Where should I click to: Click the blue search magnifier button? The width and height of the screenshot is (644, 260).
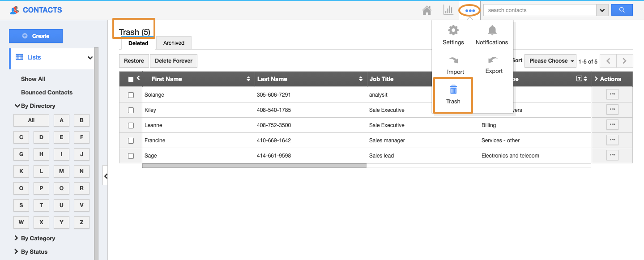[x=622, y=10]
